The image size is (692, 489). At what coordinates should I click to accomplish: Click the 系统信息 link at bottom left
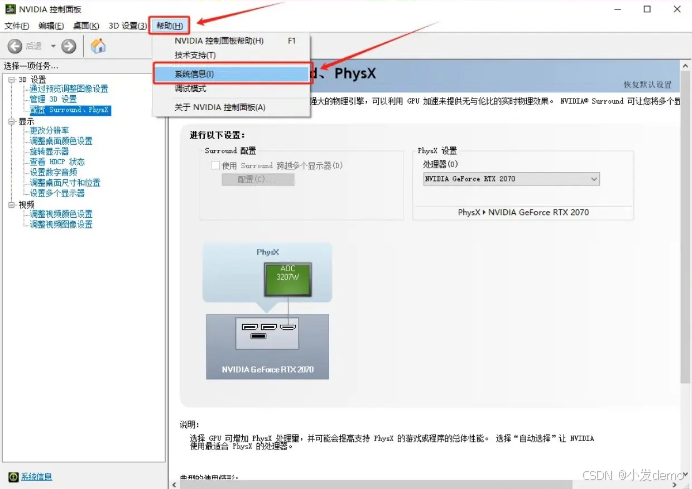coord(36,477)
